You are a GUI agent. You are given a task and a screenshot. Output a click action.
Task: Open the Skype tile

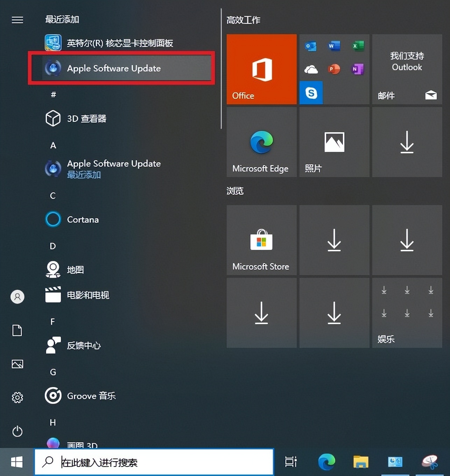tap(311, 92)
